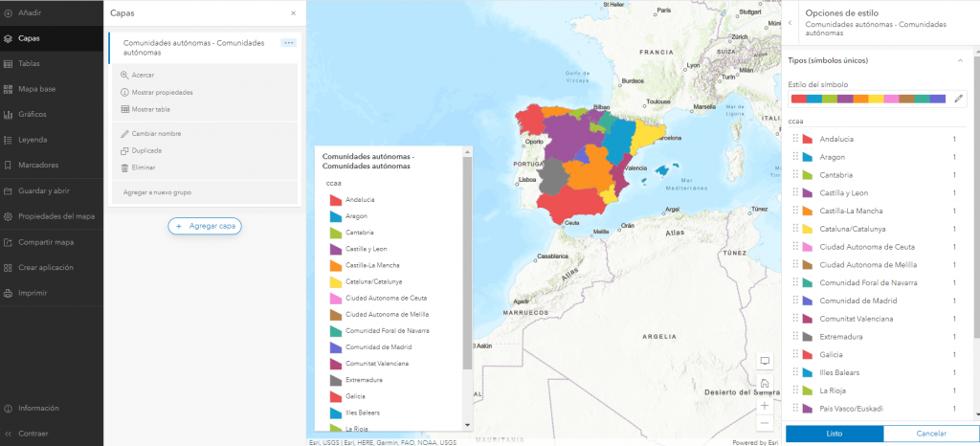Click the Propiedades del mapa gear icon
The image size is (980, 446).
[8, 216]
